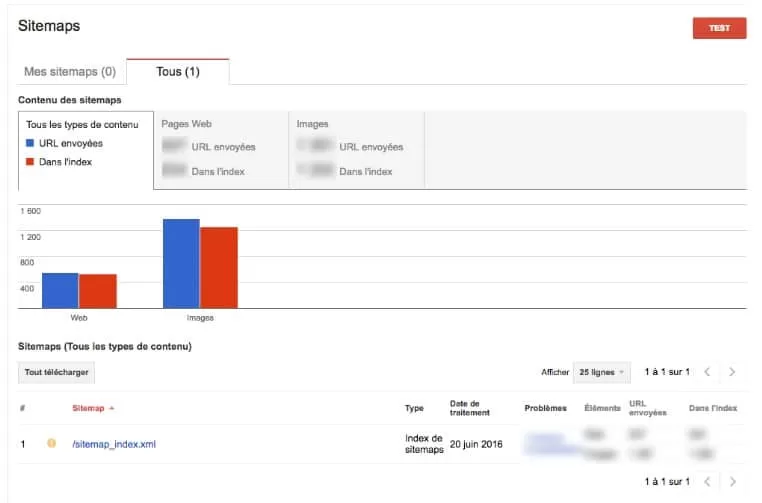Click the Web axis label under chart
Screen dimensions: 762x503
point(79,318)
